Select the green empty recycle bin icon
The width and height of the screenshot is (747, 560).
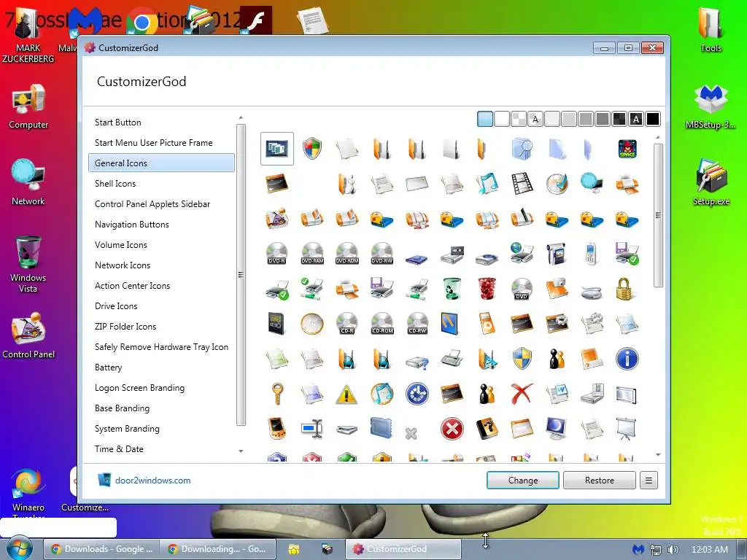452,289
